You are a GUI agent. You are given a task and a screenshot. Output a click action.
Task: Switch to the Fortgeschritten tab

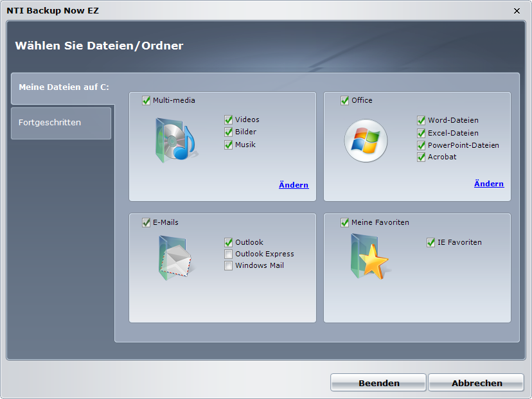pyautogui.click(x=61, y=123)
